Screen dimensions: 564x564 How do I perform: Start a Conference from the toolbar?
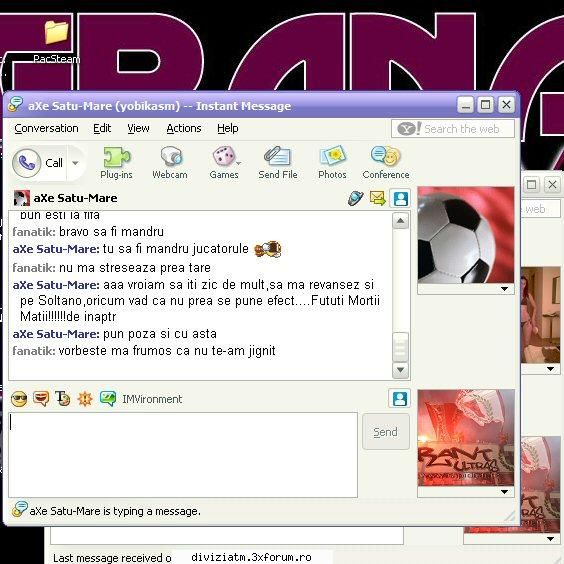click(x=386, y=163)
